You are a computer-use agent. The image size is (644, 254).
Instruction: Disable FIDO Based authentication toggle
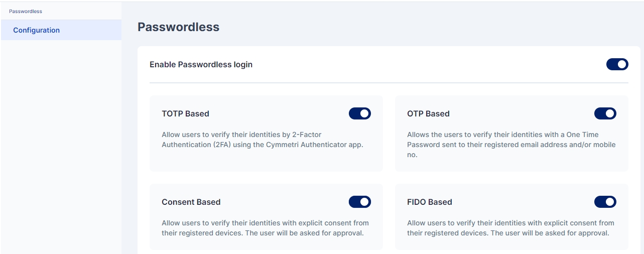click(605, 202)
